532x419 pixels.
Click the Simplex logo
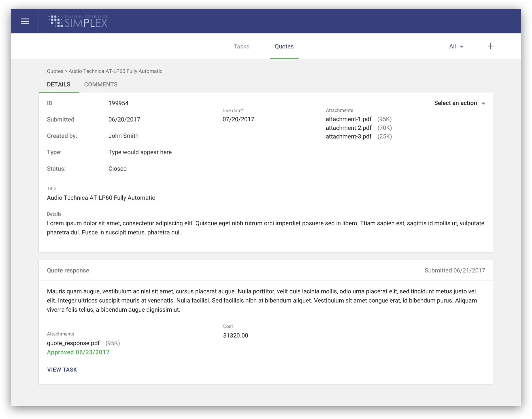click(78, 21)
